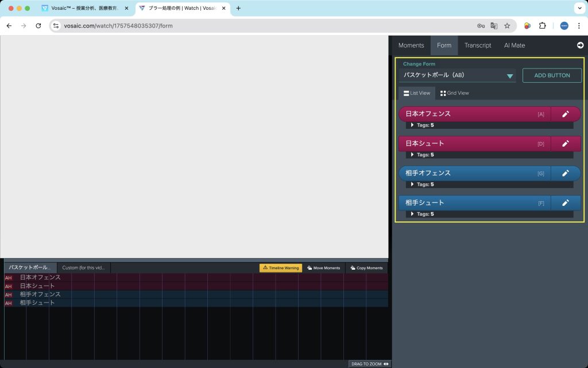Click the red 日本シュート coding button

[474, 144]
